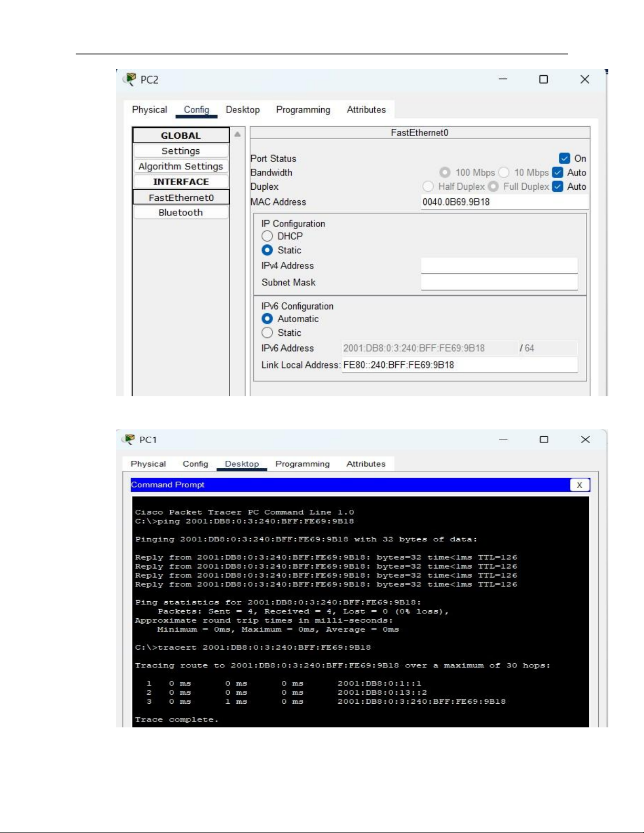Minimize the PC1 window
The height and width of the screenshot is (833, 644).
(504, 439)
